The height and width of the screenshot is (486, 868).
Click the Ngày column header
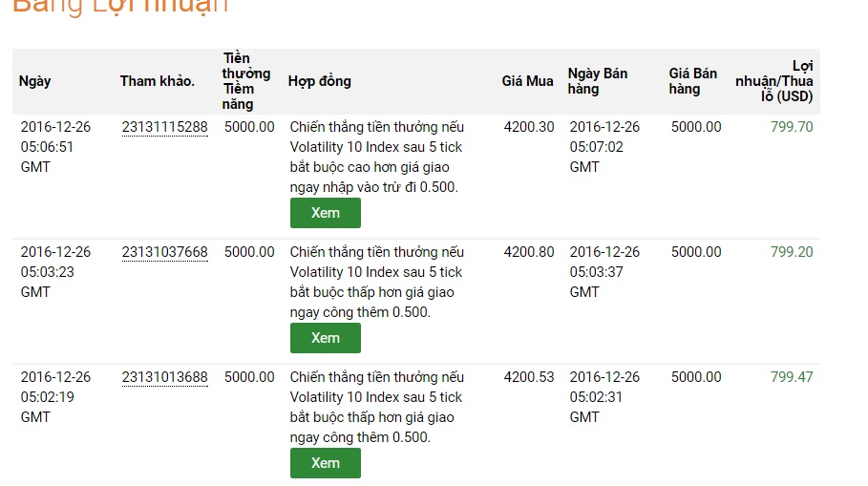(x=35, y=81)
